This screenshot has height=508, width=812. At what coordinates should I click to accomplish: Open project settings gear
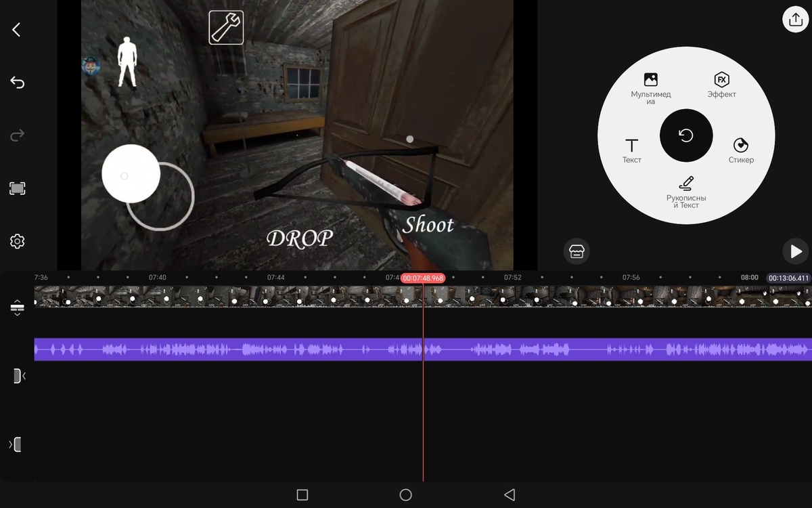(17, 241)
